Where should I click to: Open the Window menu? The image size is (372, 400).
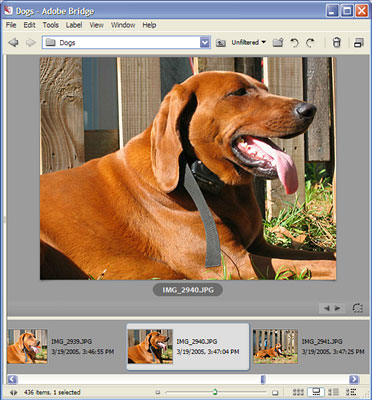click(123, 25)
